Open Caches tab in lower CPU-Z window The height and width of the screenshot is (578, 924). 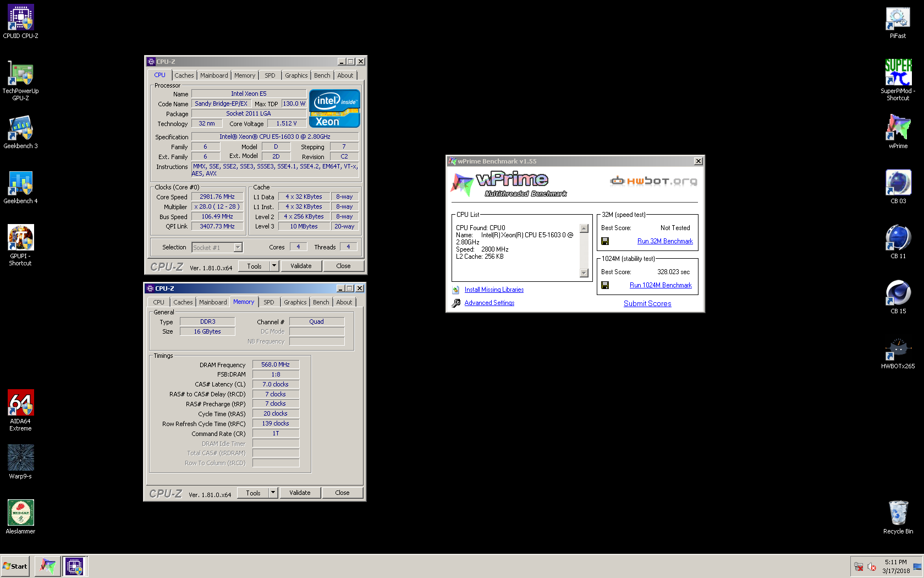(183, 302)
